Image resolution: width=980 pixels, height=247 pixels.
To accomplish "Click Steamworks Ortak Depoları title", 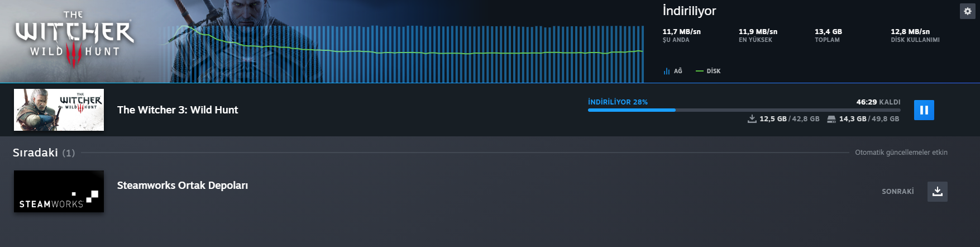I will pos(183,186).
